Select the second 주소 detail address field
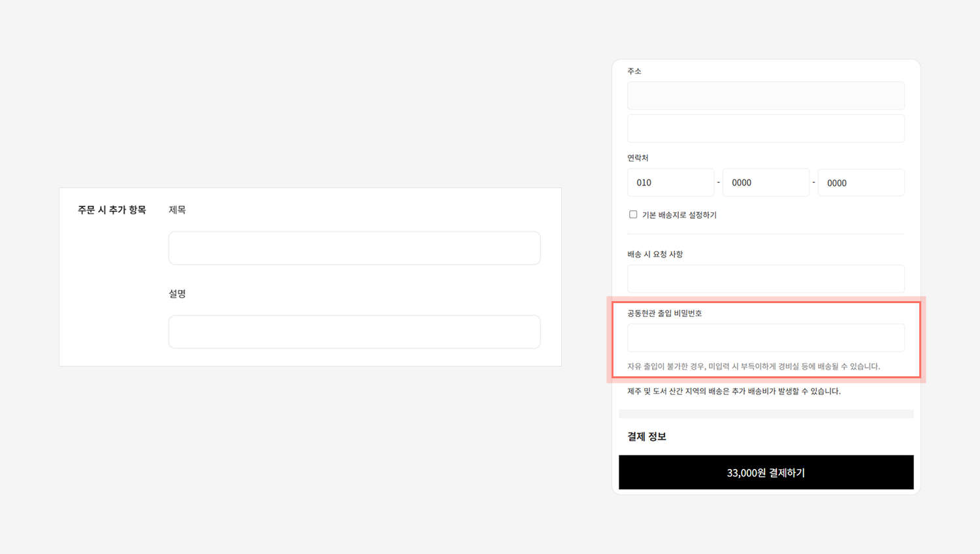The width and height of the screenshot is (980, 554). pyautogui.click(x=766, y=129)
